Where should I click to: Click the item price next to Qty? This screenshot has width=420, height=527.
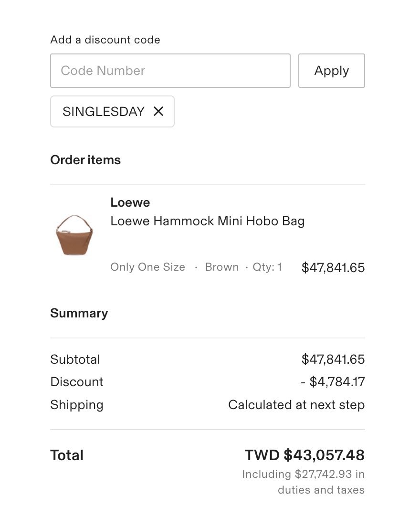(333, 268)
